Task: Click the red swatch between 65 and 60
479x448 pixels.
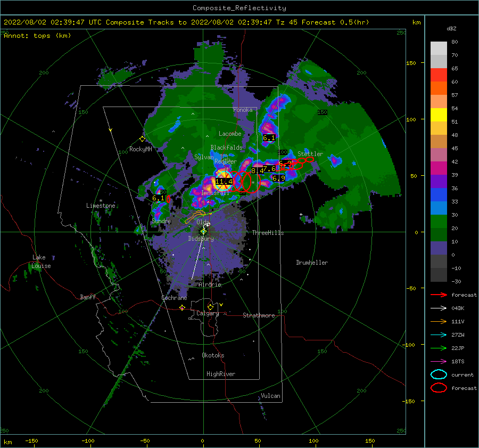Action: (439, 75)
